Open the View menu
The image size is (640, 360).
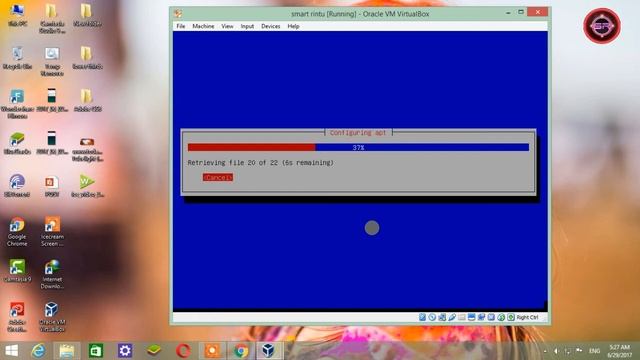click(227, 26)
